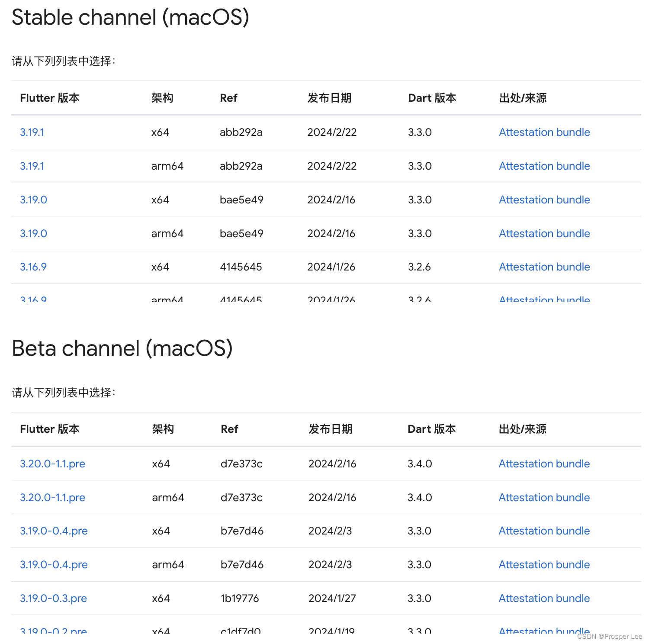The image size is (649, 644).
Task: Open Flutter 3.19.0 arm64 stable download link
Action: (33, 234)
